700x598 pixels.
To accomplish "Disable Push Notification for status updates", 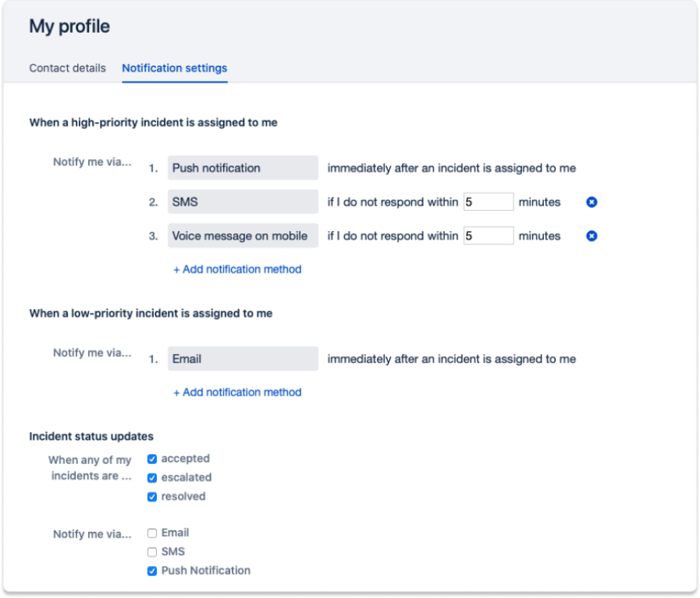I will pos(152,570).
